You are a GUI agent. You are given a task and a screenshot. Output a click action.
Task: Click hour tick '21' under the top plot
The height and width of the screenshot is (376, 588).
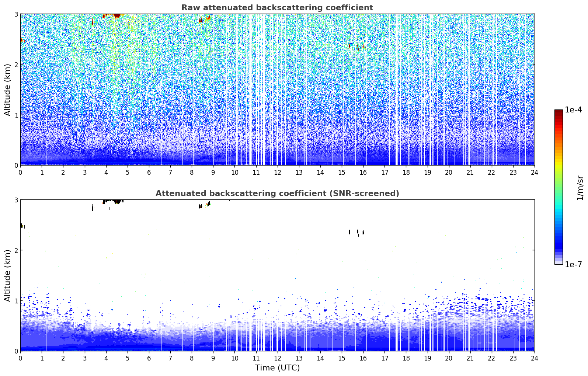470,172
